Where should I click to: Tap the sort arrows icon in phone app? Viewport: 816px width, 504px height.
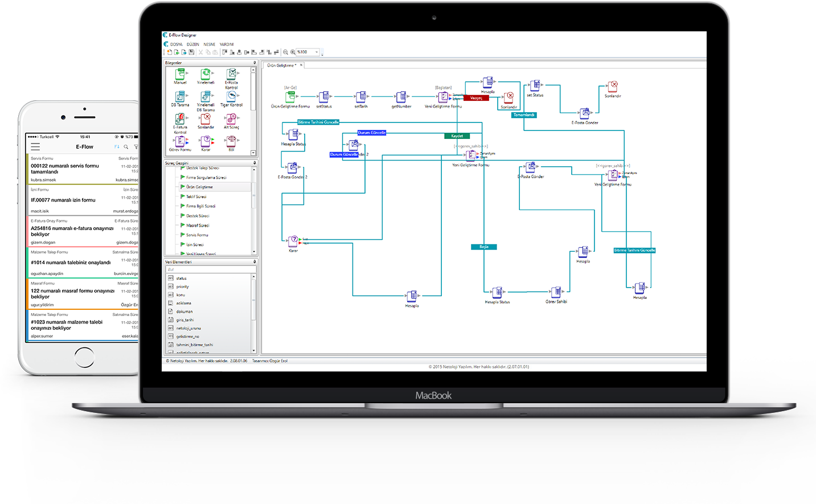pos(117,147)
